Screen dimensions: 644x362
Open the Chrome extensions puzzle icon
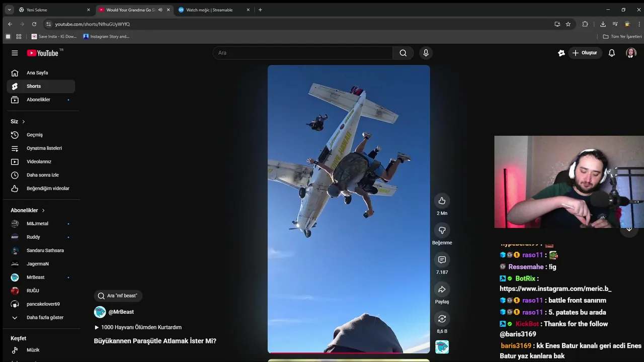point(585,24)
